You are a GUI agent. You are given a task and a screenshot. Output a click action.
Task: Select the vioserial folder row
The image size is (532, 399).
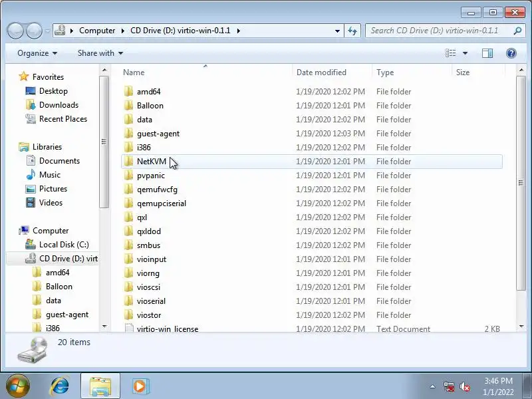311,301
